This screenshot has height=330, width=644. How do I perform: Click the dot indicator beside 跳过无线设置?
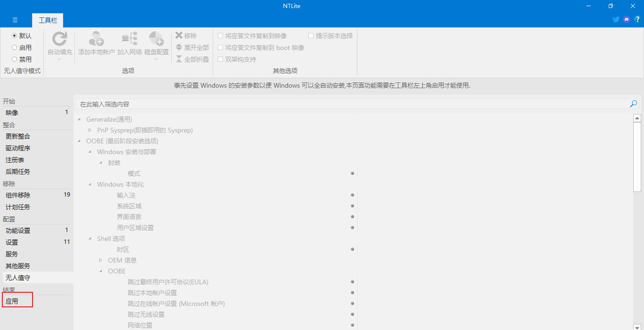coord(352,314)
